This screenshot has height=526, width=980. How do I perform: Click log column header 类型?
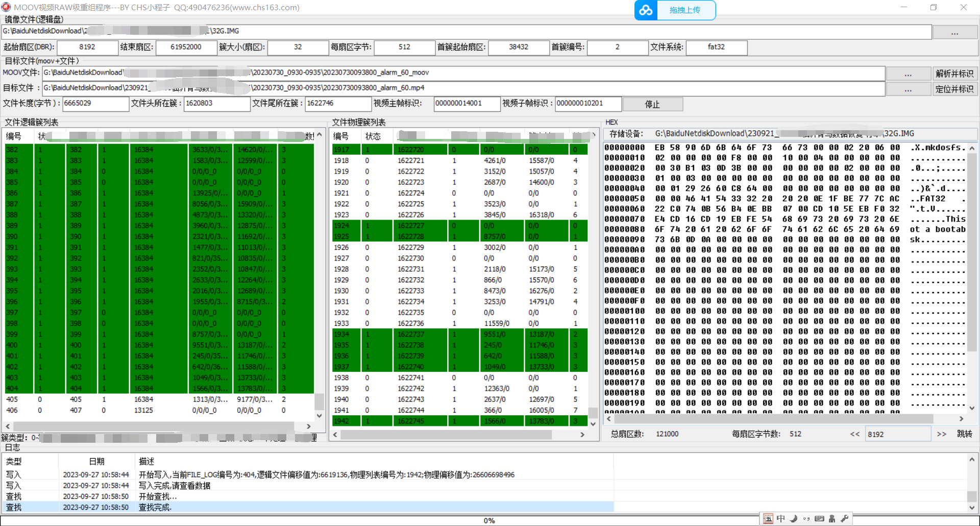(x=31, y=461)
